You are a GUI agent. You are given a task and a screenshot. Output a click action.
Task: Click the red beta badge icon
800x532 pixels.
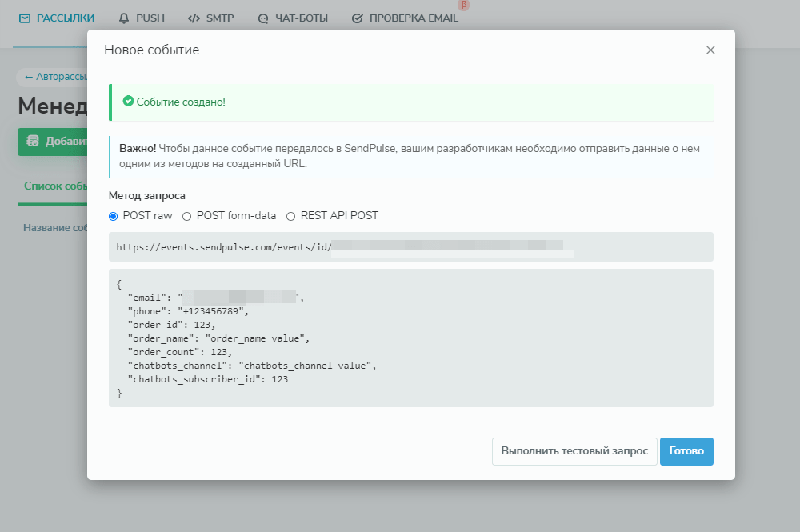coord(463,5)
